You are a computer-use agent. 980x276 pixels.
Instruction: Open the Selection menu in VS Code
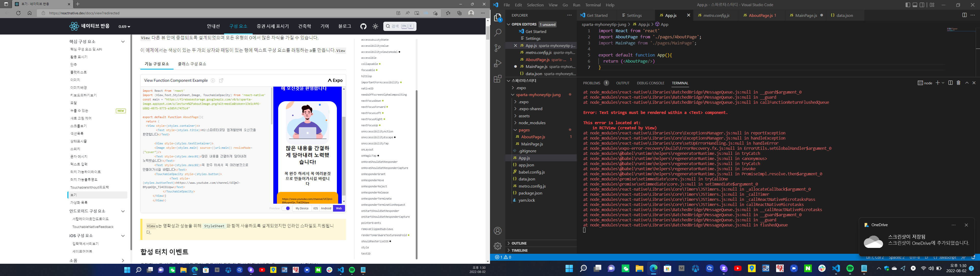point(535,5)
